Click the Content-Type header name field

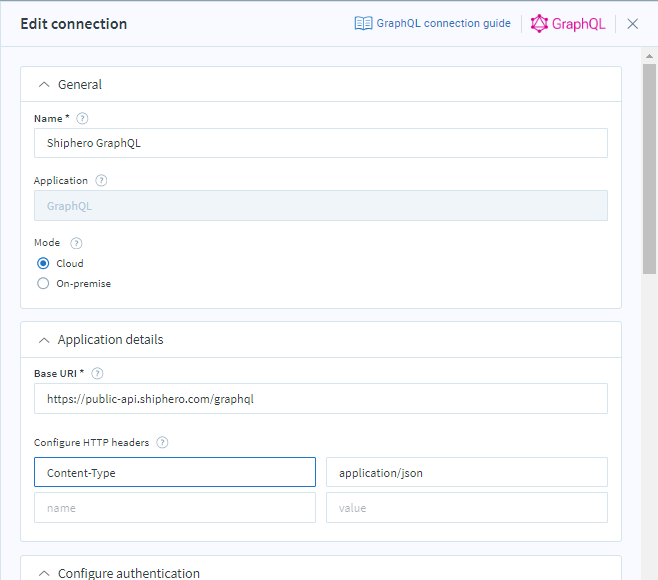[x=175, y=473]
